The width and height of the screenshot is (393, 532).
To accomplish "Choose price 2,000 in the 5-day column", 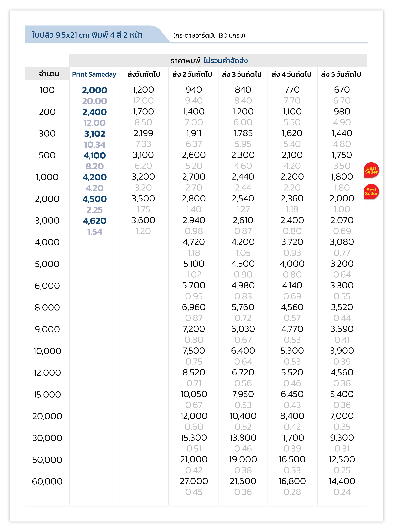I will point(342,198).
